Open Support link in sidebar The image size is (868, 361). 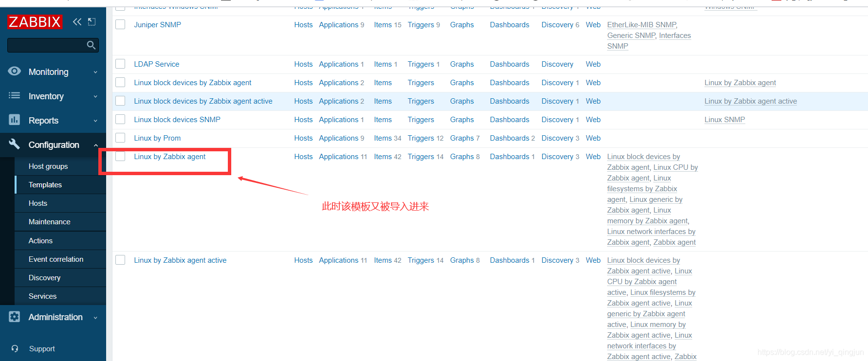pos(42,349)
